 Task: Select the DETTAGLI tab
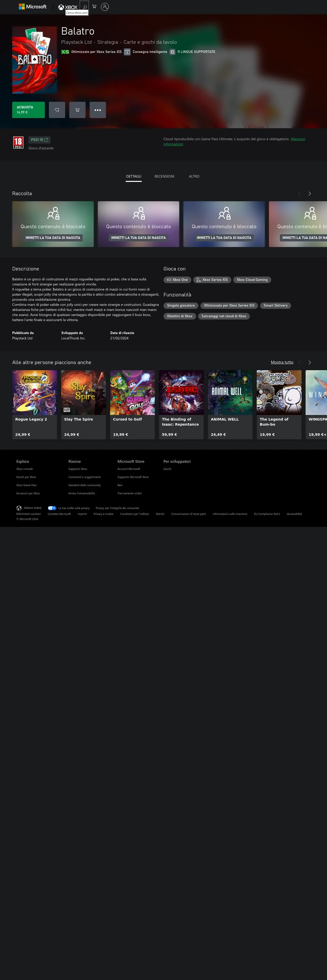click(x=134, y=177)
